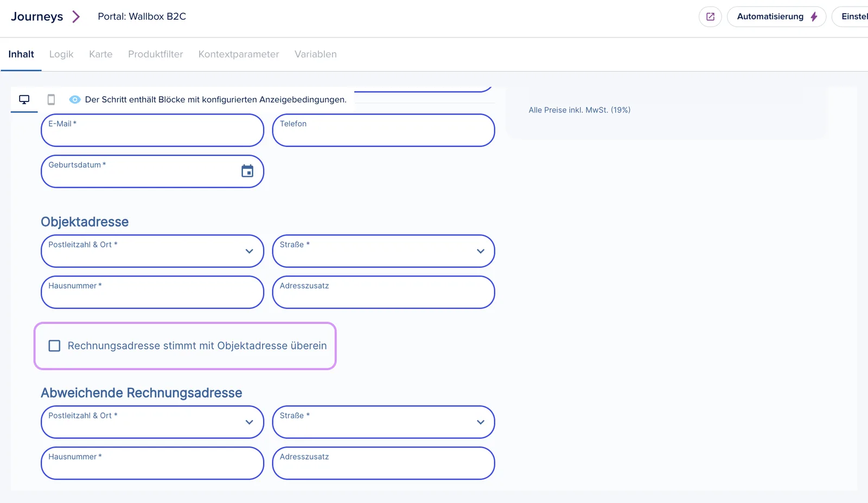Click Portal: Wallbox B2C title
868x503 pixels.
coord(142,17)
